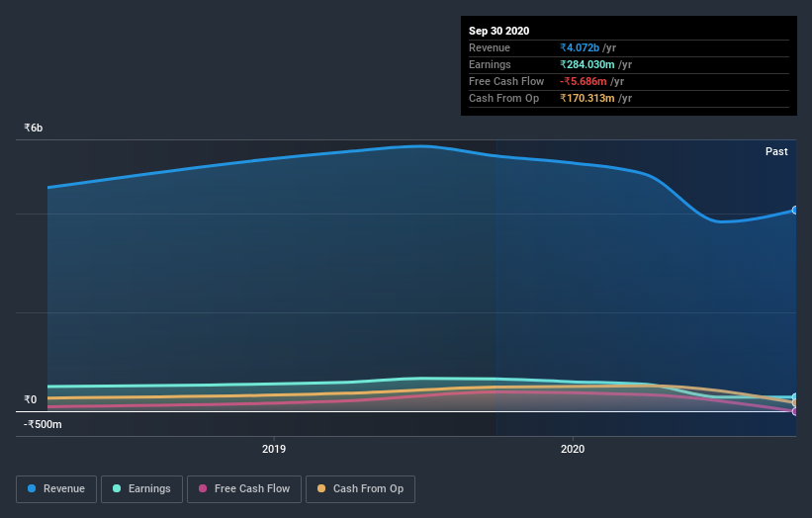Click the ₹170.313m cash from op value
The image size is (812, 518).
pos(587,98)
